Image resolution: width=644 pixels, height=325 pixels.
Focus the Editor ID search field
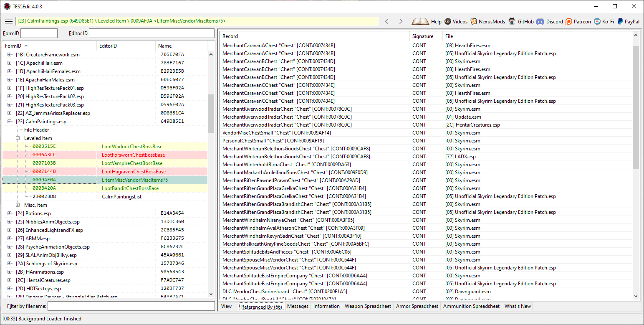pos(152,33)
